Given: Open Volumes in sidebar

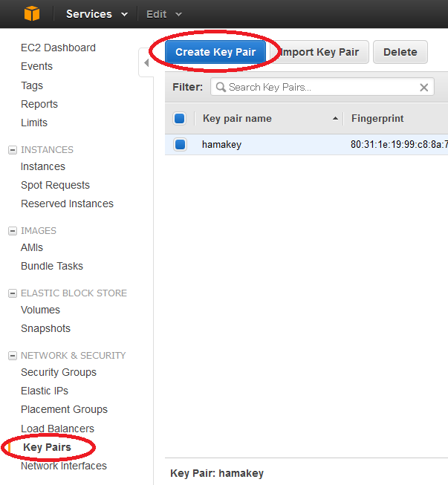Looking at the screenshot, I should click(40, 310).
